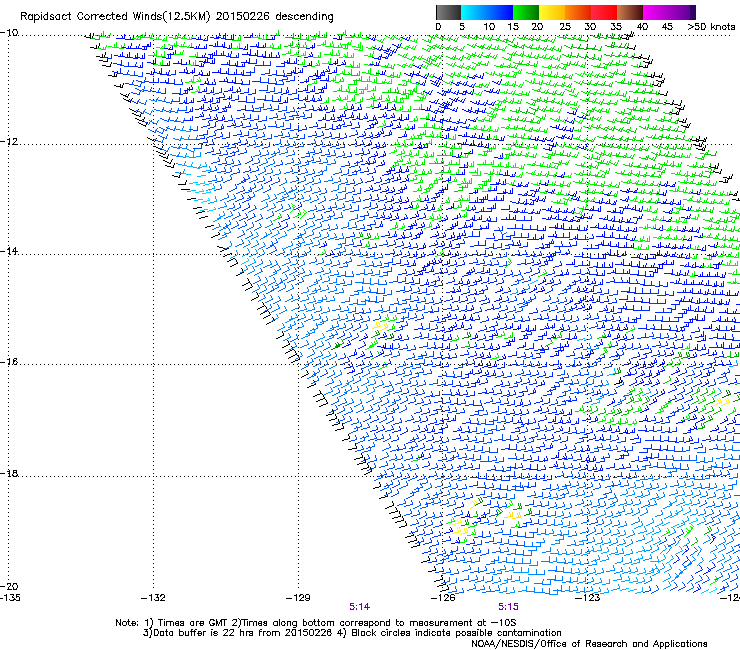
Task: Click the '5:15' time label
Action: coord(508,607)
